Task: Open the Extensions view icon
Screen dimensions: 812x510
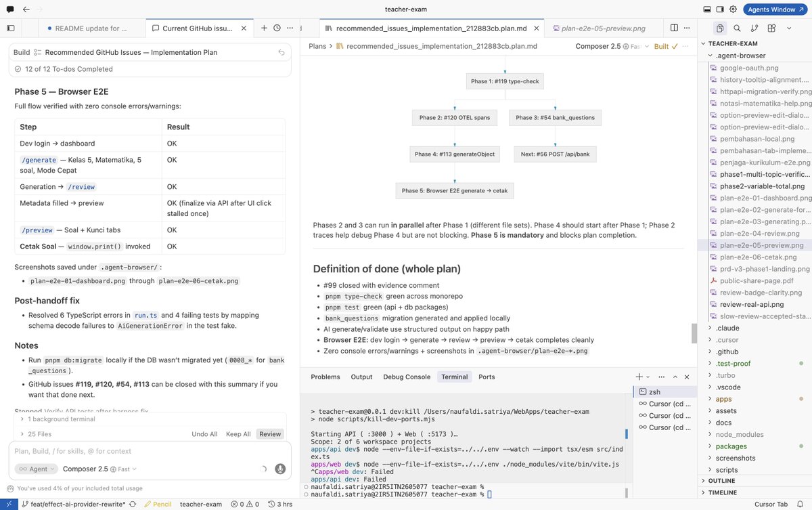Action: tap(771, 28)
